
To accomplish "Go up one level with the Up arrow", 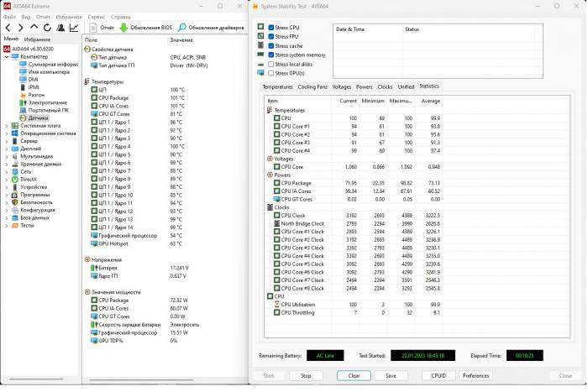I will tap(34, 28).
